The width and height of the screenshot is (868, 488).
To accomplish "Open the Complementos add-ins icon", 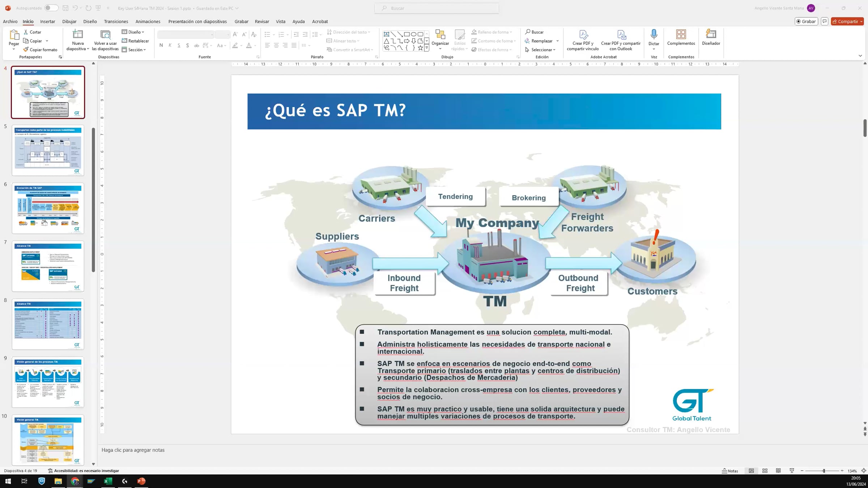I will [681, 34].
